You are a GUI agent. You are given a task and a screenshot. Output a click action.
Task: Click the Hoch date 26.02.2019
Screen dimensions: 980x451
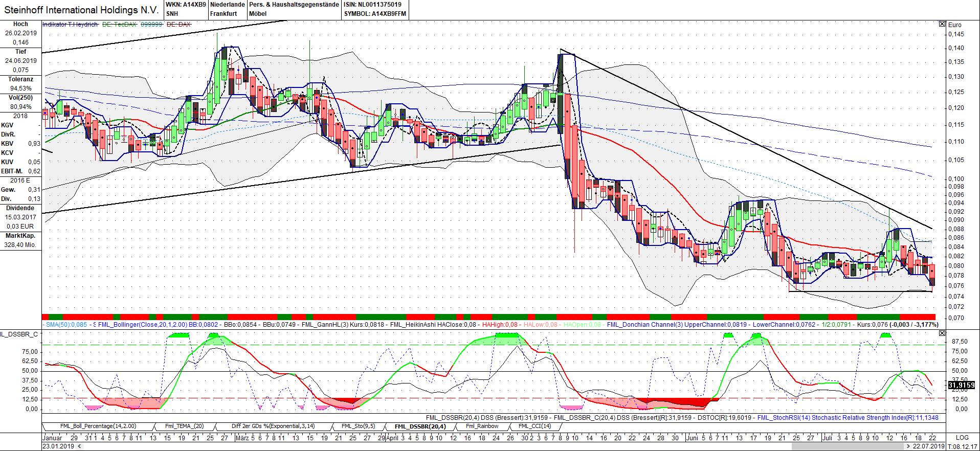(21, 33)
